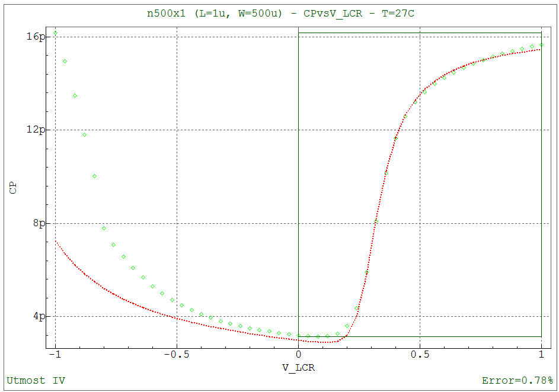Click the '-0.5' x-axis tick label
The image size is (559, 392).
point(177,354)
